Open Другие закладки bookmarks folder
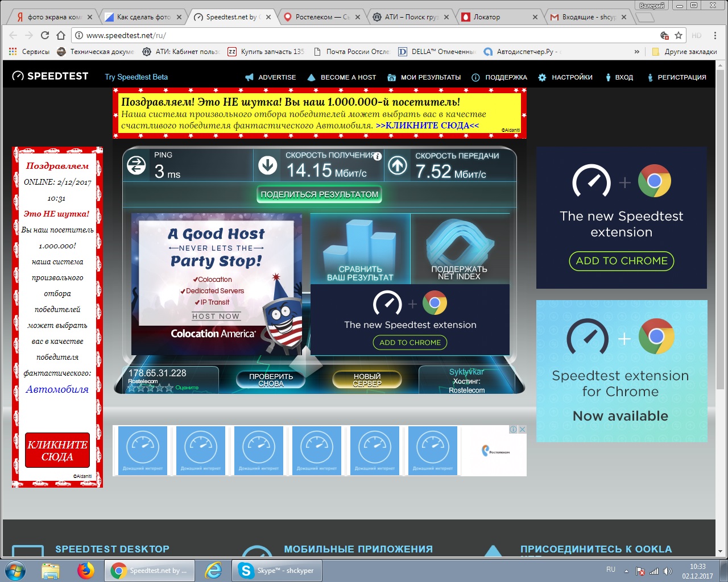This screenshot has height=582, width=728. (x=685, y=52)
